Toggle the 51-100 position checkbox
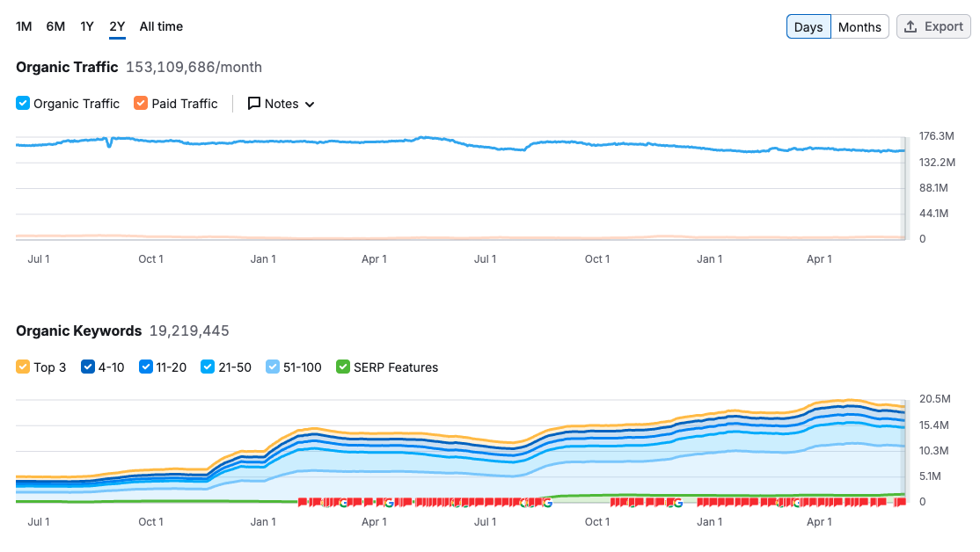The height and width of the screenshot is (552, 980). point(273,367)
